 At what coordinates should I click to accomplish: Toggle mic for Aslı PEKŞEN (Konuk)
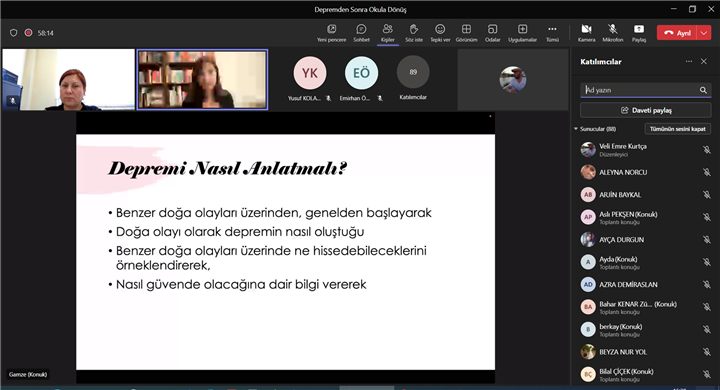pos(707,217)
